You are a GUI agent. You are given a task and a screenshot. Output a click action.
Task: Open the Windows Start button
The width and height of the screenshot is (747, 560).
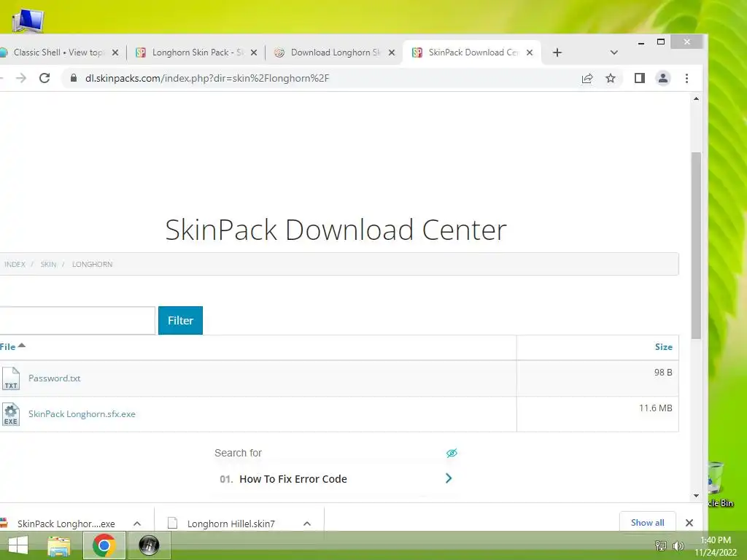click(x=18, y=545)
